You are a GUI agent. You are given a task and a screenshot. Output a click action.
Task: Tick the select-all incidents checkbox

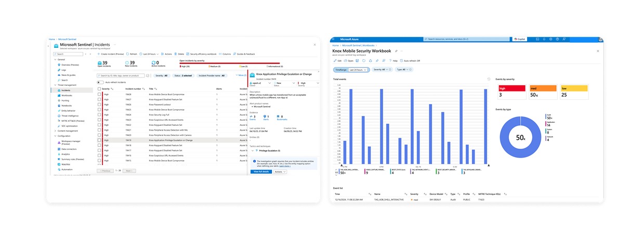tap(99, 89)
